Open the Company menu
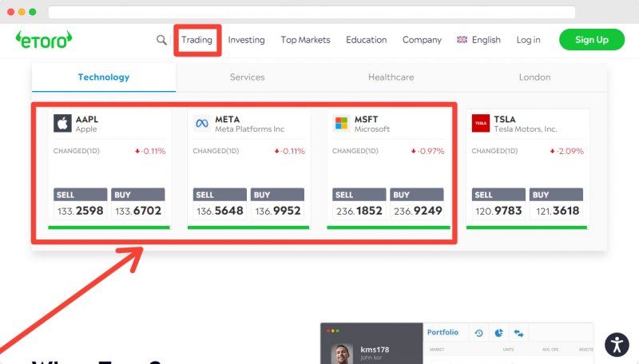The image size is (639, 364). tap(422, 40)
